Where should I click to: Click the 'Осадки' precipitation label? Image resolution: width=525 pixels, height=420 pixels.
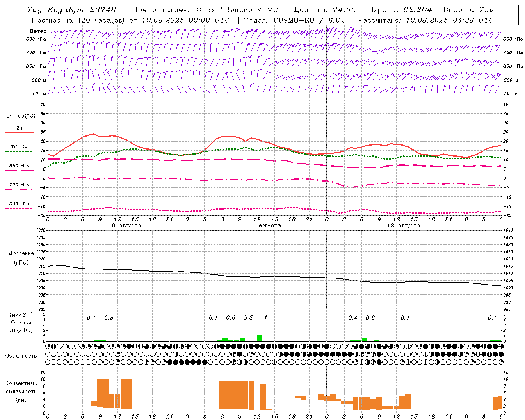pyautogui.click(x=21, y=322)
